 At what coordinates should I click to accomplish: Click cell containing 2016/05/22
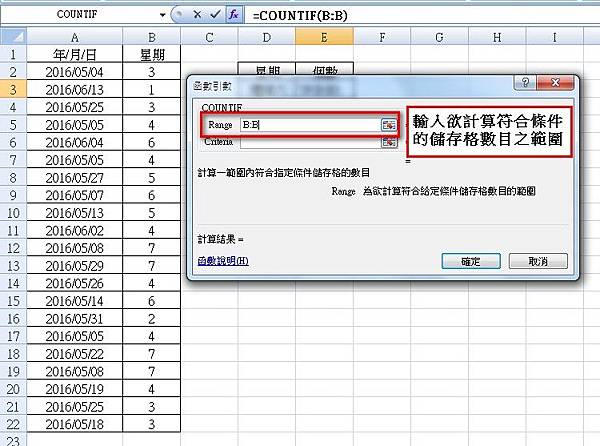(75, 353)
